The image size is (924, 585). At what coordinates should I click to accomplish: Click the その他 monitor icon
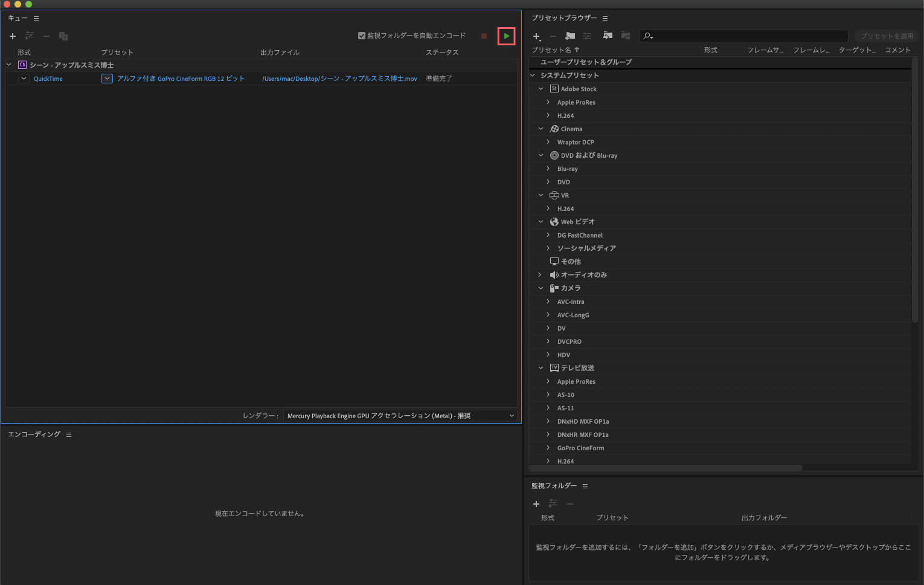coord(554,262)
